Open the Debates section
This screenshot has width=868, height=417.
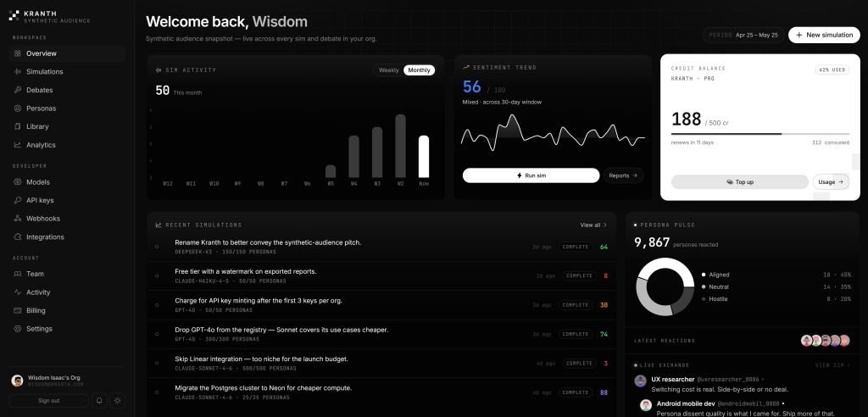coord(67,90)
